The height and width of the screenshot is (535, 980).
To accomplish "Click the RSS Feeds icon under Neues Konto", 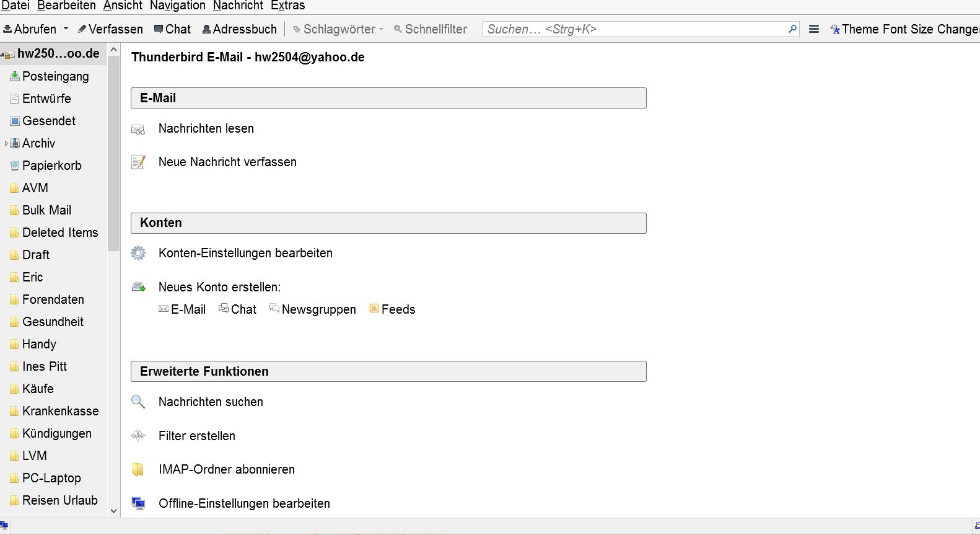I will click(374, 309).
